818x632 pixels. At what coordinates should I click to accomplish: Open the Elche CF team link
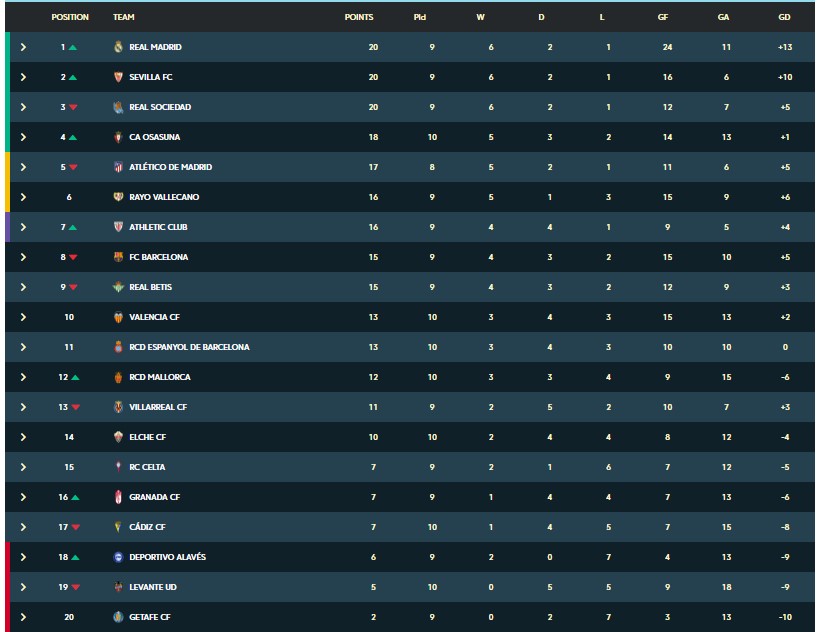coord(148,437)
